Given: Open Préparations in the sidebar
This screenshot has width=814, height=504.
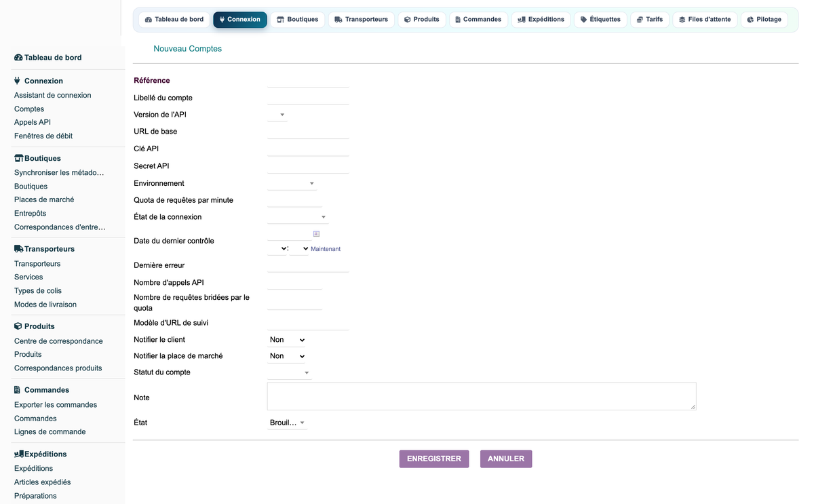Looking at the screenshot, I should (x=35, y=496).
